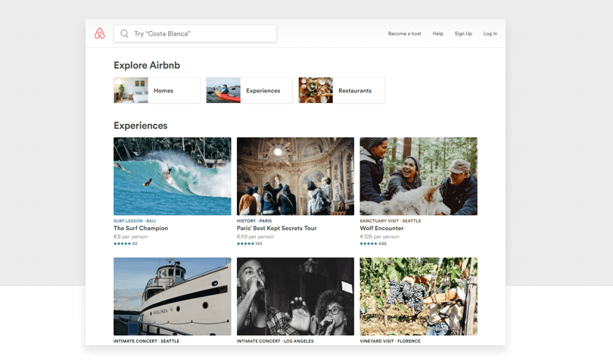Screen dimensions: 613x364
Task: Focus the Try "Costa Blanca" search field
Action: click(195, 33)
